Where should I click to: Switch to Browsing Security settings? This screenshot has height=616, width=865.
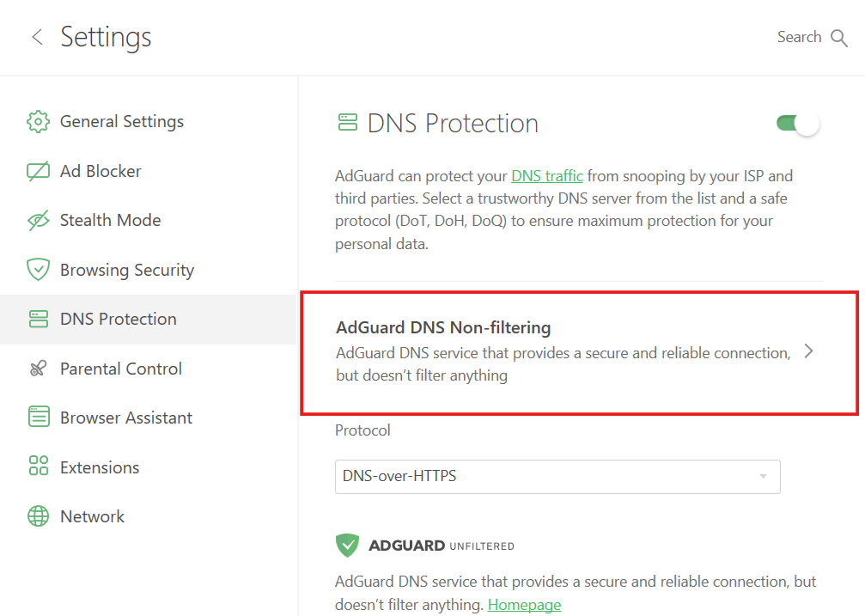tap(126, 269)
